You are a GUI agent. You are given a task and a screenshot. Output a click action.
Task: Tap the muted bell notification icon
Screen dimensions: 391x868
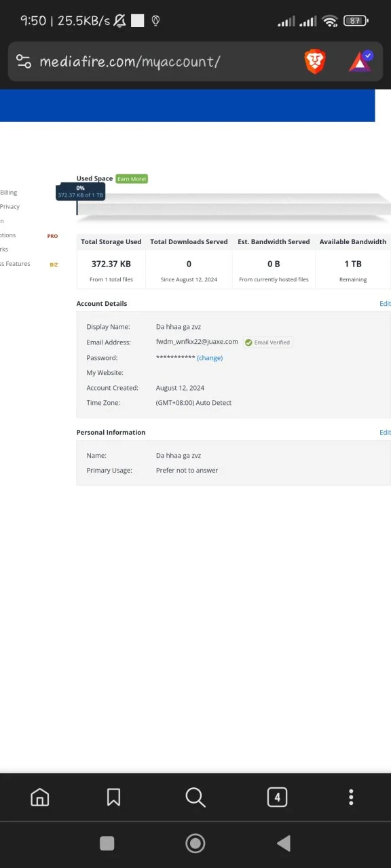[x=119, y=21]
